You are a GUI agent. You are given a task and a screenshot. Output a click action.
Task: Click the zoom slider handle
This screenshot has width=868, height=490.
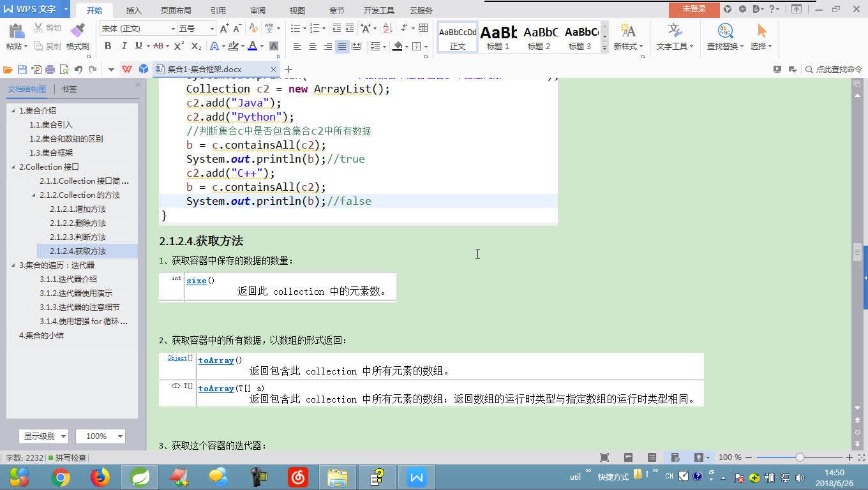800,457
